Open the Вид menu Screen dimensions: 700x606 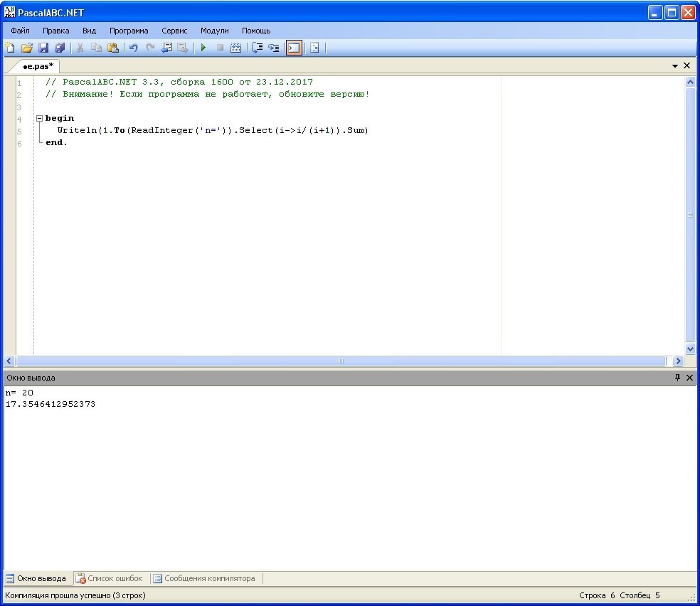click(x=90, y=31)
